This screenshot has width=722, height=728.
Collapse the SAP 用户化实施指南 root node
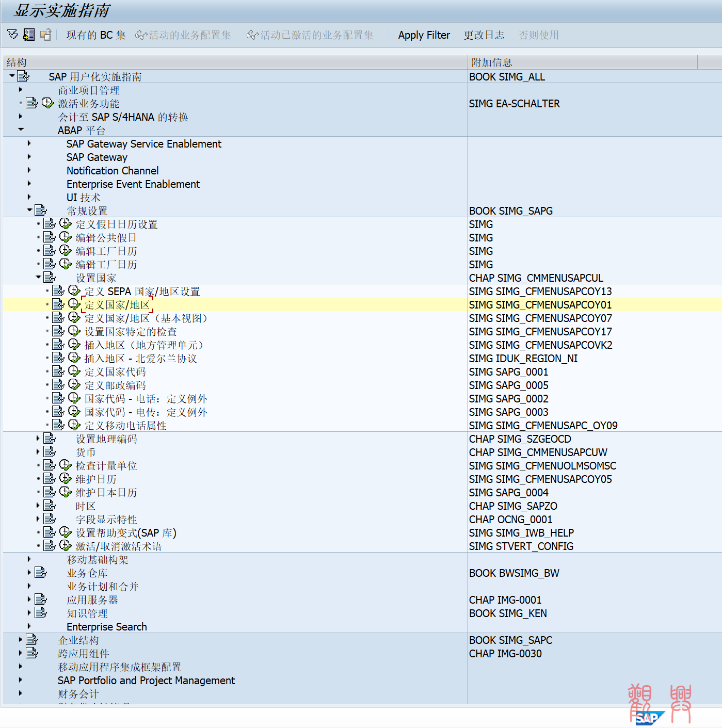[x=12, y=76]
